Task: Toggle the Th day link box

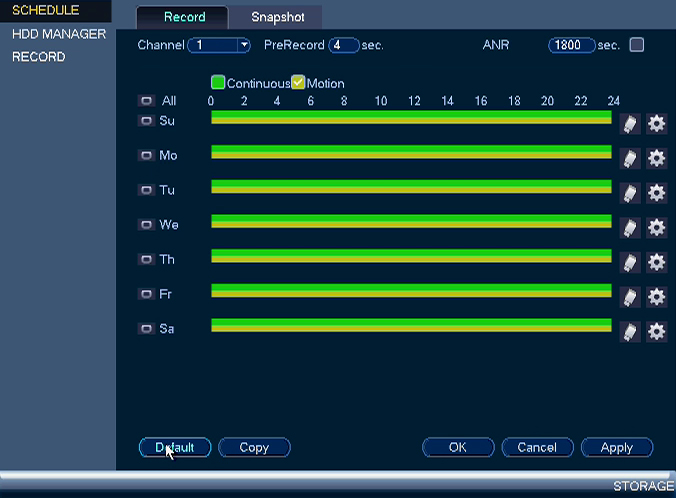Action: 146,259
